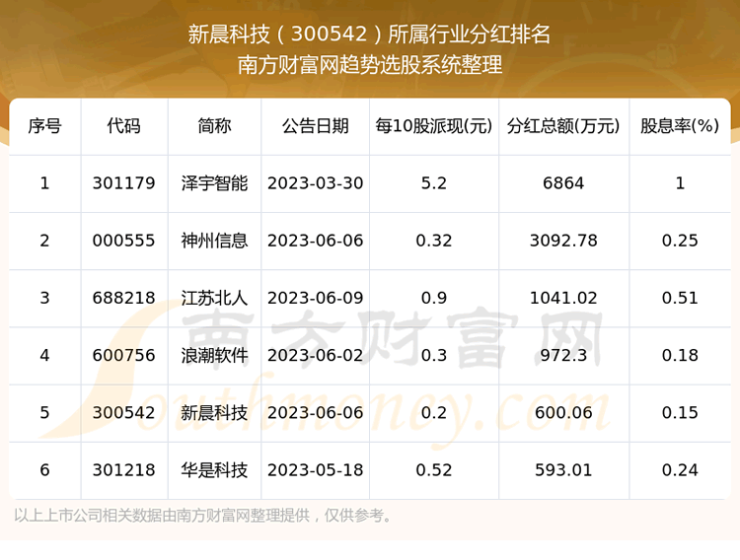Click the 序号 column header
This screenshot has width=740, height=560.
coord(44,126)
